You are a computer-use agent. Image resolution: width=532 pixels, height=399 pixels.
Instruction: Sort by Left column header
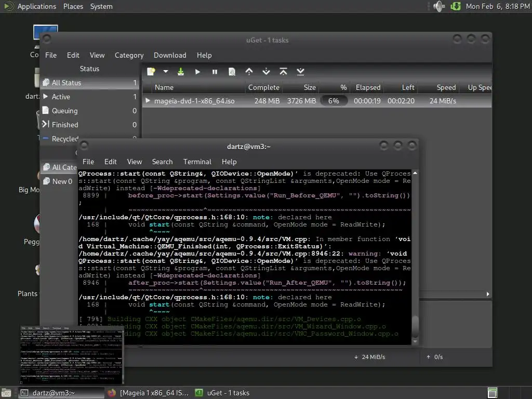(401, 87)
